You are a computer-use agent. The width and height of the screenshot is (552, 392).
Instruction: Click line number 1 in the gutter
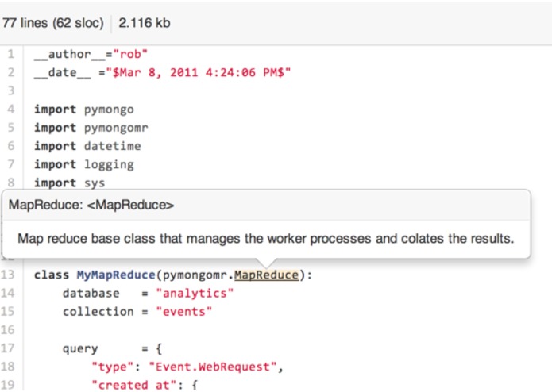pos(11,54)
